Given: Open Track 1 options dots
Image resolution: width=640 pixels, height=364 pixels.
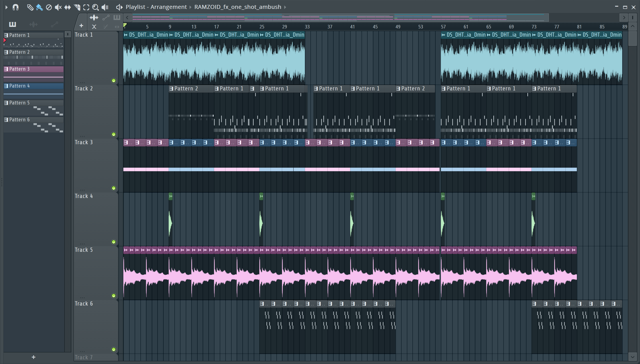Looking at the screenshot, I should (82, 82).
